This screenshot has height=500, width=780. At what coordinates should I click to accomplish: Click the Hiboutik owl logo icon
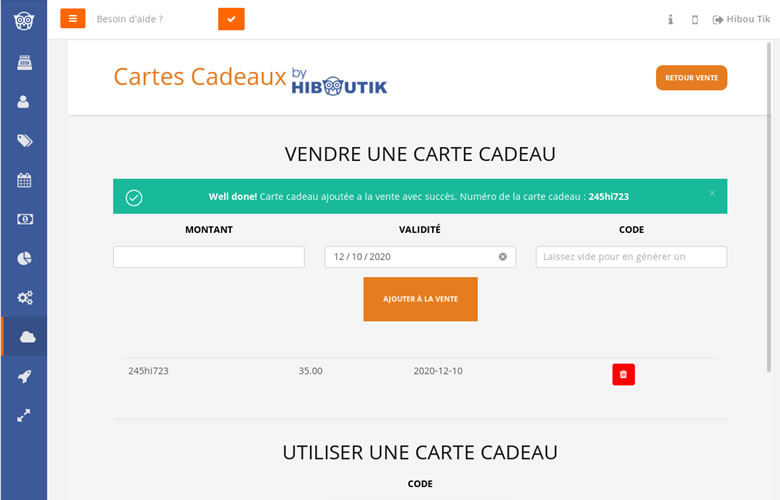23,20
